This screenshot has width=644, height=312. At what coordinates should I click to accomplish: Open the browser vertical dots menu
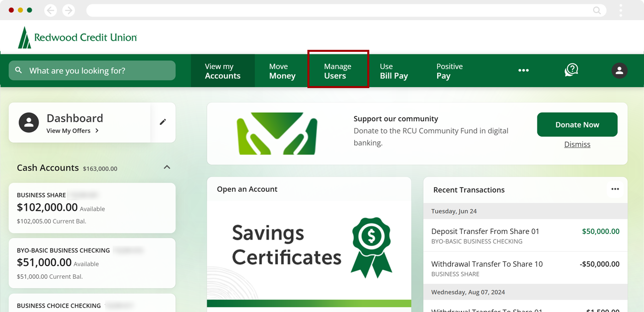click(621, 10)
